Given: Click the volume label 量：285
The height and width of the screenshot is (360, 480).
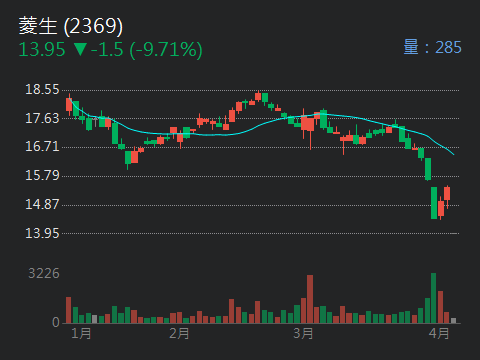Looking at the screenshot, I should [432, 47].
